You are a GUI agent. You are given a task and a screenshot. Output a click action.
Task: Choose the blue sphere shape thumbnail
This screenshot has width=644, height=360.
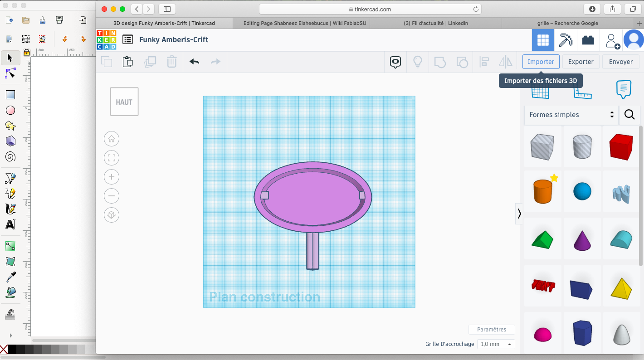pos(582,191)
